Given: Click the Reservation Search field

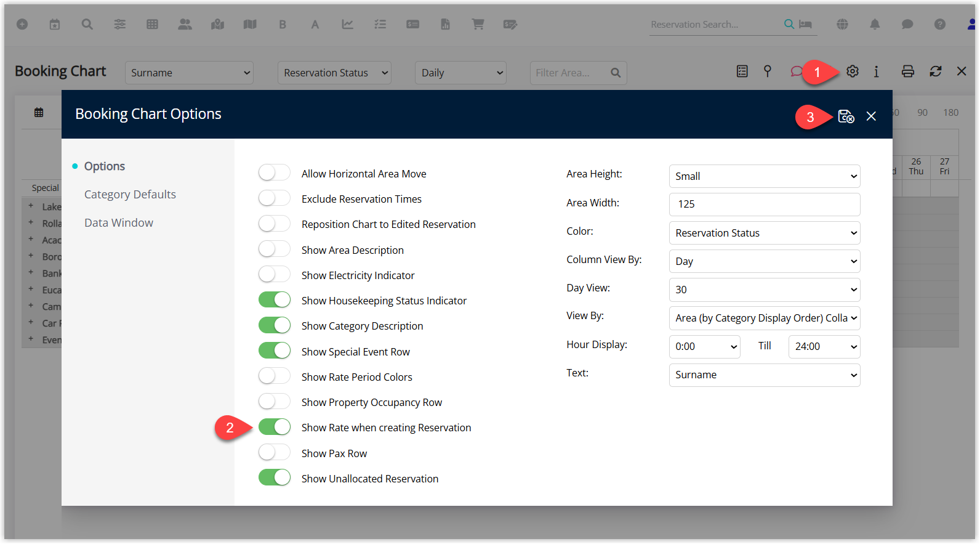Looking at the screenshot, I should [714, 25].
